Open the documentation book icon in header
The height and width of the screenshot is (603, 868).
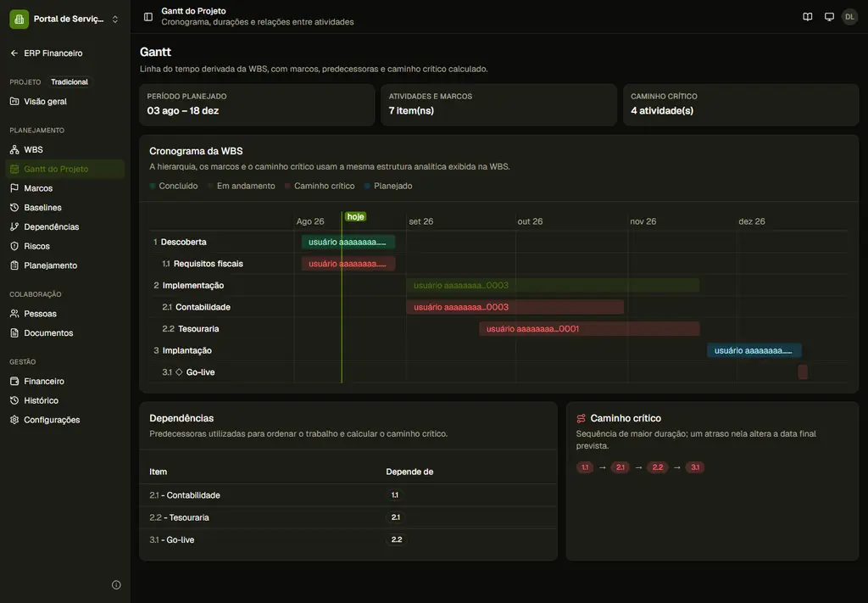click(808, 17)
